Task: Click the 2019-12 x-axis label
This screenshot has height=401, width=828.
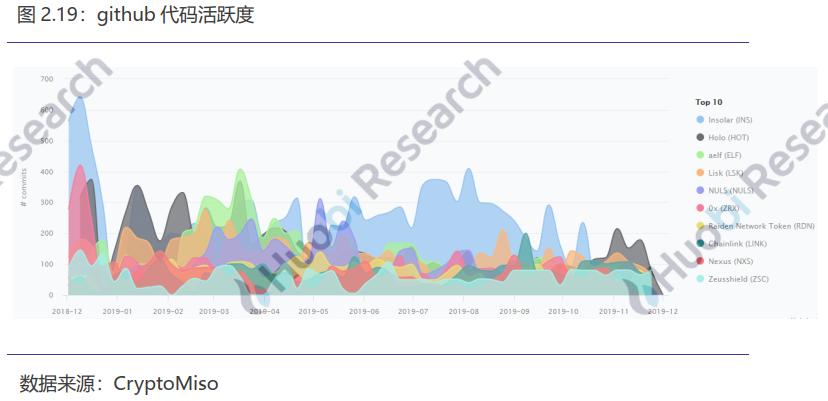Action: 662,312
